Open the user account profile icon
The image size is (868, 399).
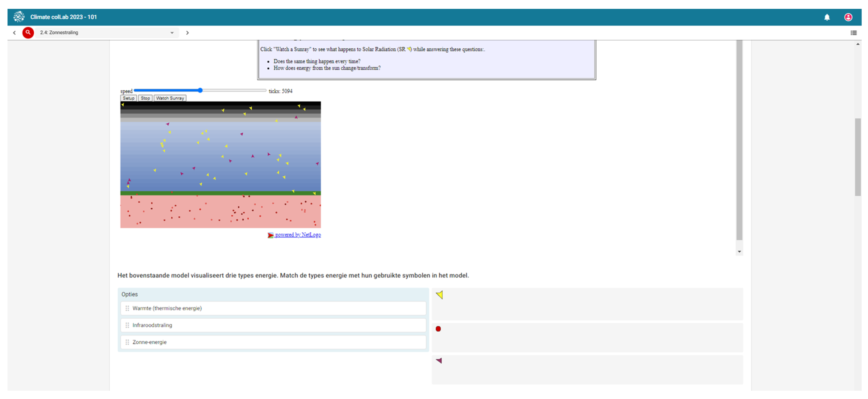tap(848, 17)
